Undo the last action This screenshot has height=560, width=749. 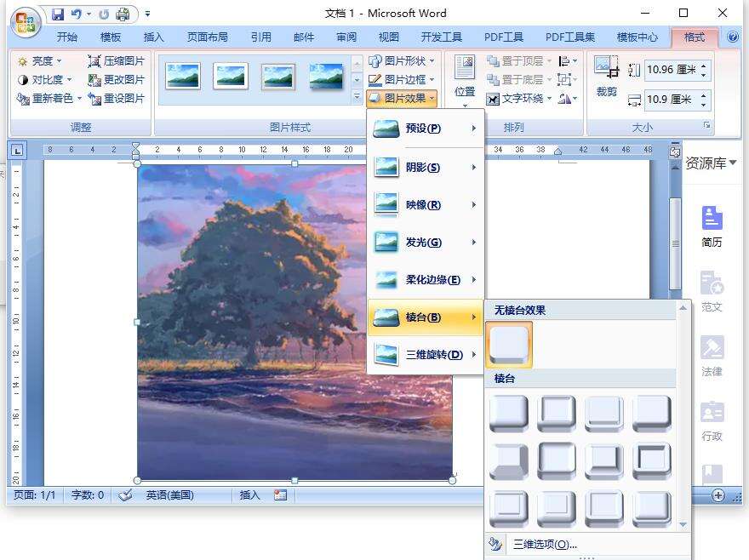[76, 14]
